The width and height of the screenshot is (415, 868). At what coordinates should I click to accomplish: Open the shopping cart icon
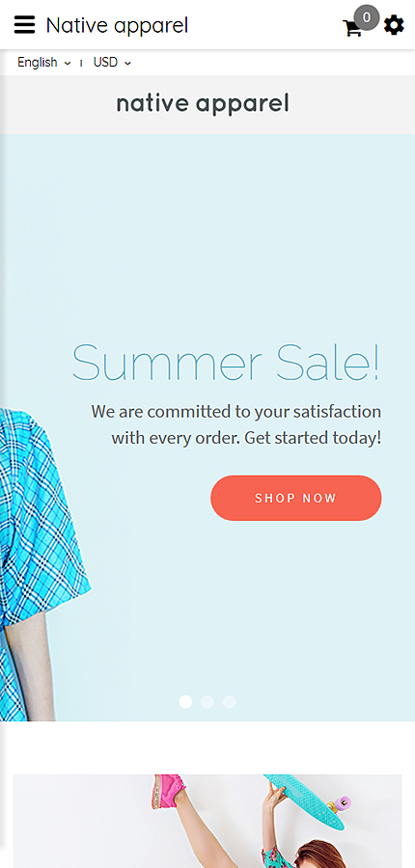352,28
